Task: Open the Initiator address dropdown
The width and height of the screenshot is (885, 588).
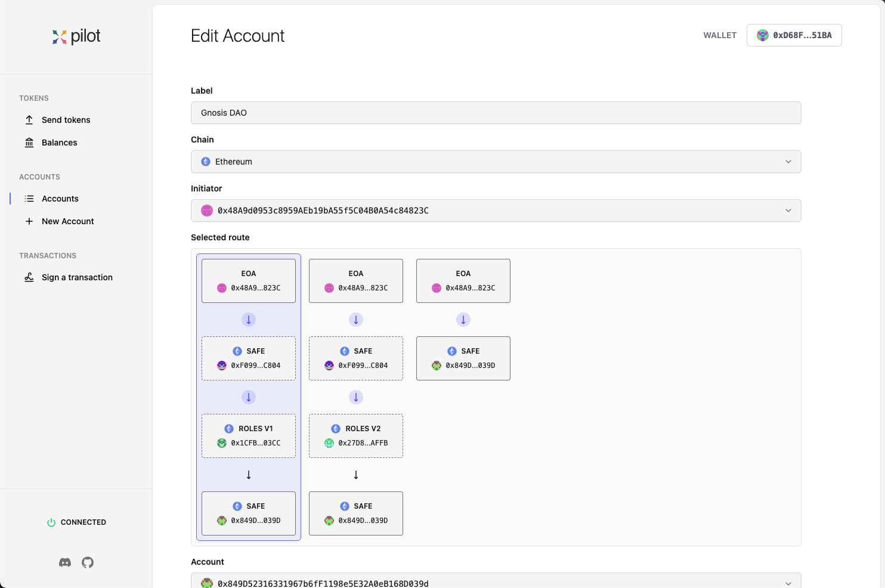Action: tap(496, 211)
